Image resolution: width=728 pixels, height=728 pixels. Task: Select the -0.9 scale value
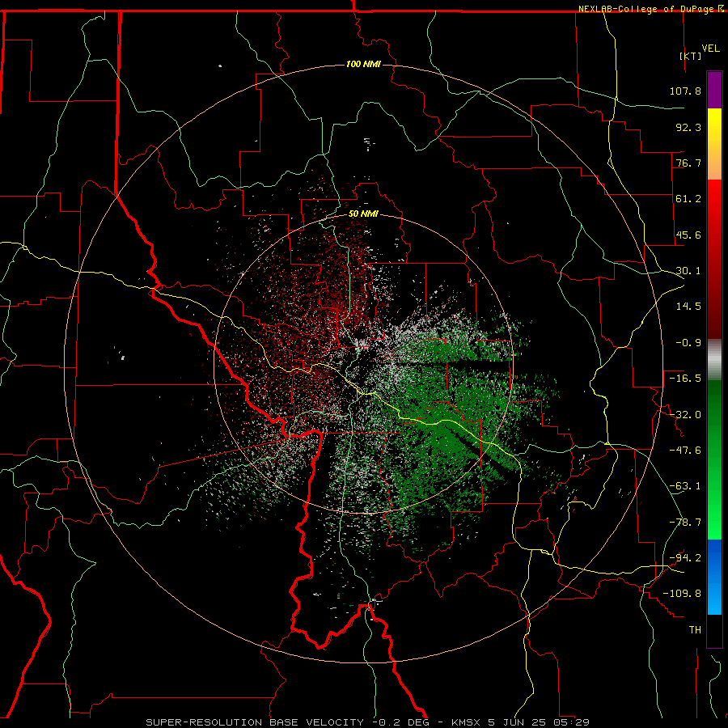(688, 343)
